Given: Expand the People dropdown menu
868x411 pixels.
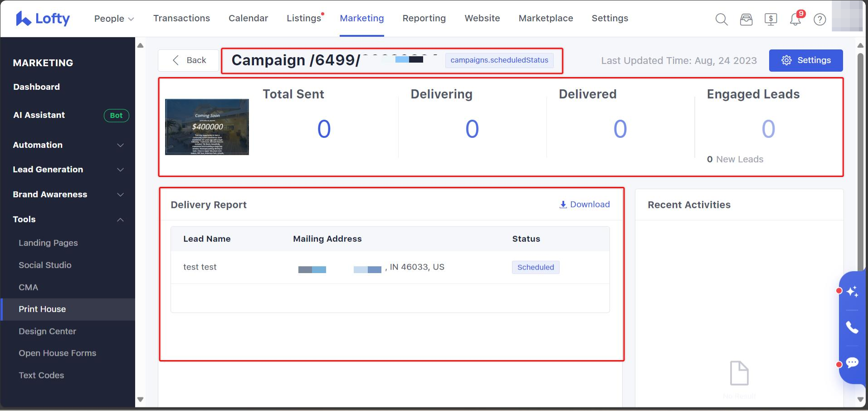Looking at the screenshot, I should tap(114, 19).
